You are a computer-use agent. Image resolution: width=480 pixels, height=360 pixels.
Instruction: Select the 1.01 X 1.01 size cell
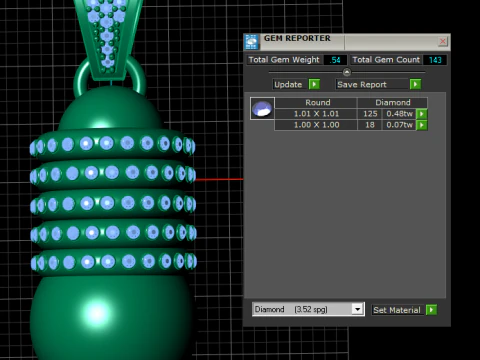[316, 114]
